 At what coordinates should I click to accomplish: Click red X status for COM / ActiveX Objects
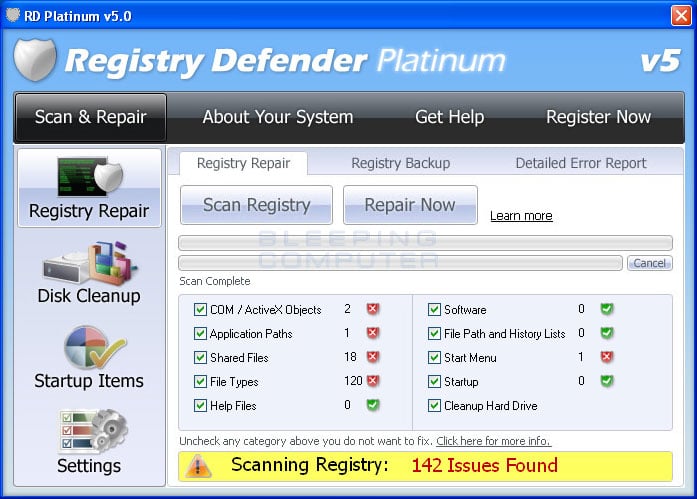373,309
